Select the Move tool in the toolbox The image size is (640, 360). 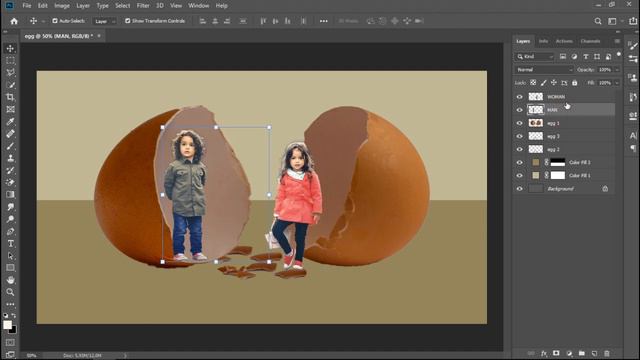11,49
